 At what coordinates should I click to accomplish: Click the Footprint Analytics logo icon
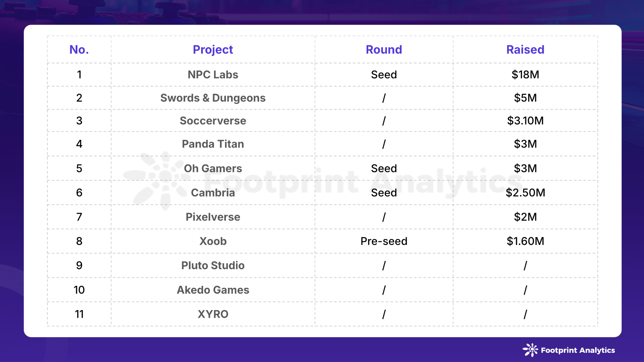(530, 350)
